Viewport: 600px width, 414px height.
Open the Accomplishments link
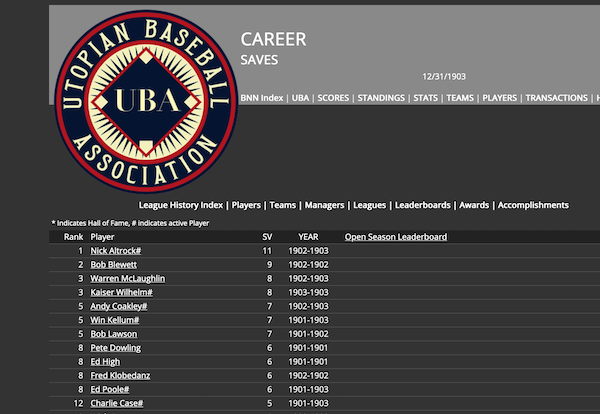click(533, 205)
